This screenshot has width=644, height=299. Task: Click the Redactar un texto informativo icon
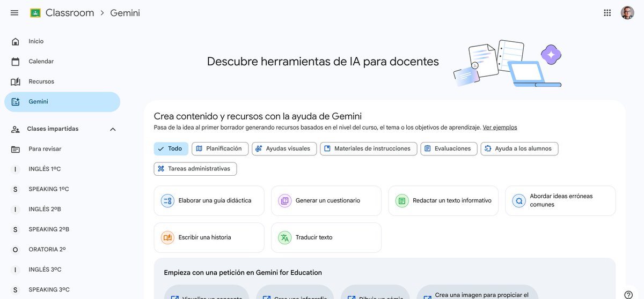(x=402, y=201)
